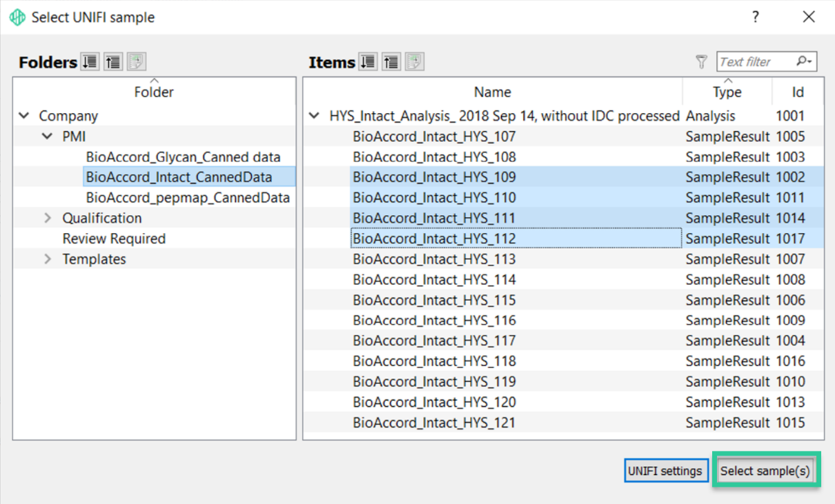Click the collapse-all icon beside Folders
The width and height of the screenshot is (835, 504).
point(113,62)
